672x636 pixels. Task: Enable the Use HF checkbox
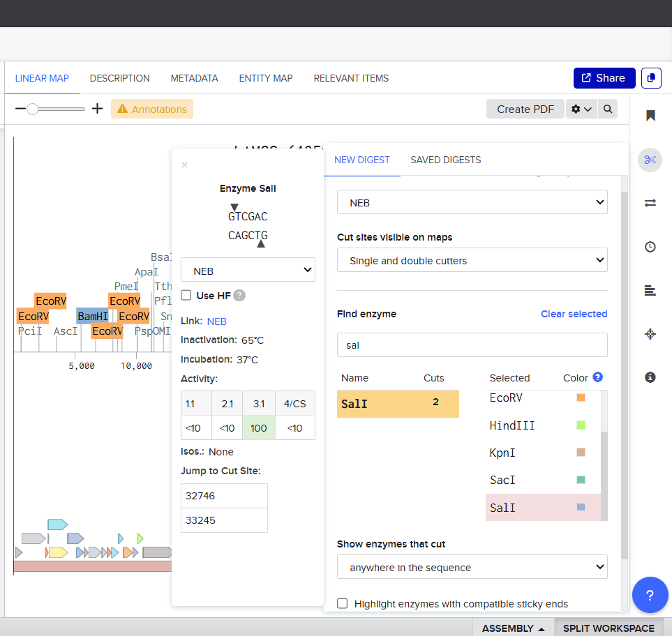(186, 295)
